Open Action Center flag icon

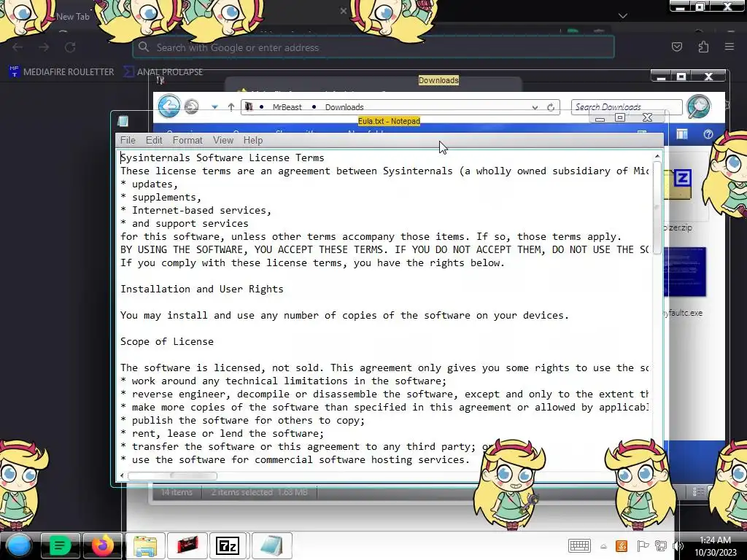[642, 545]
